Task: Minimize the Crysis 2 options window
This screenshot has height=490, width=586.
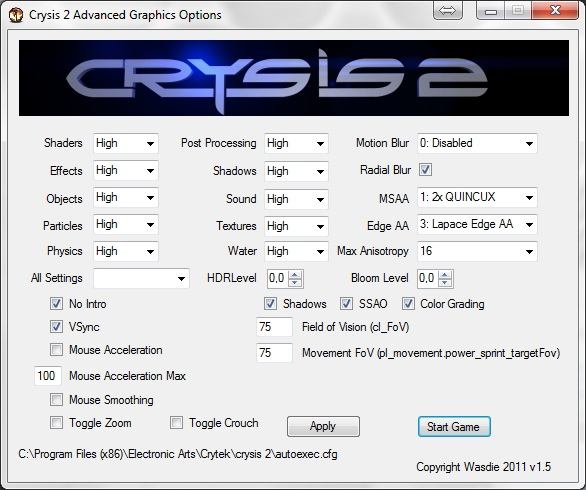Action: pyautogui.click(x=491, y=10)
